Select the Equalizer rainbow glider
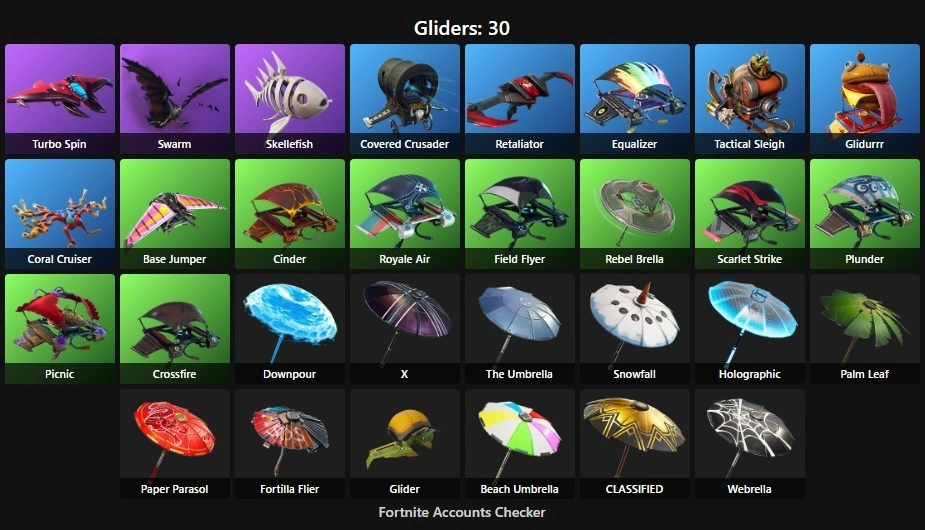The height and width of the screenshot is (530, 925). (x=635, y=99)
